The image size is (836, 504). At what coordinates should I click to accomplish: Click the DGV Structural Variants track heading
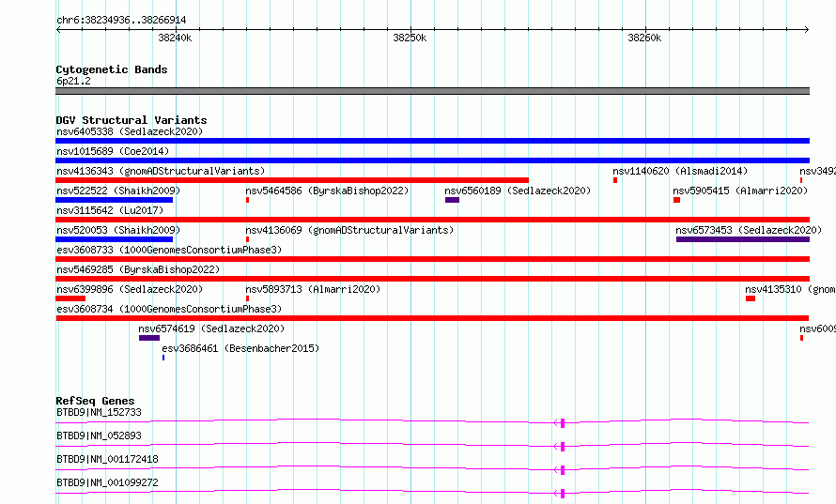(132, 120)
